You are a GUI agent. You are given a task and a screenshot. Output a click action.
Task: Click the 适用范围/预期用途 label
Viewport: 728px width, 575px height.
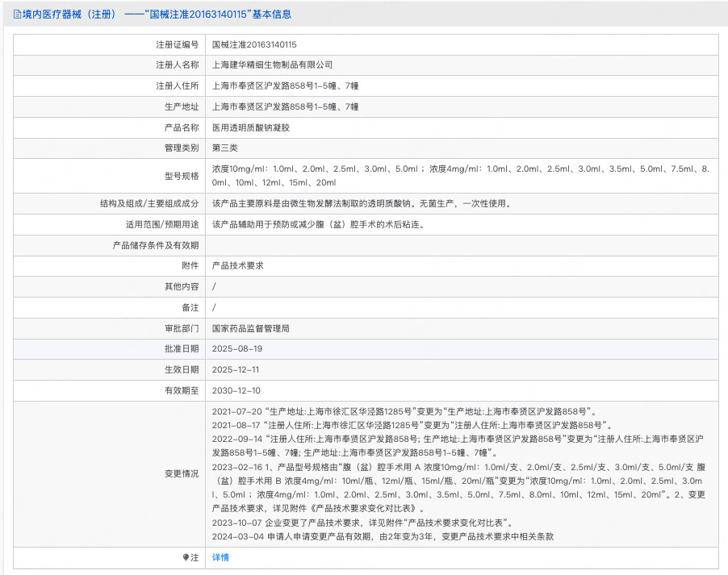[x=162, y=225]
